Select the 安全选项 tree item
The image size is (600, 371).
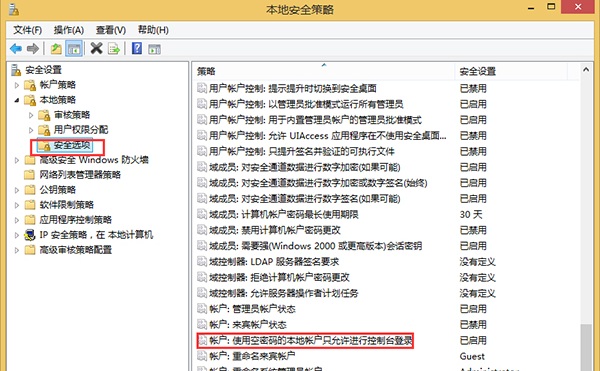(x=72, y=145)
